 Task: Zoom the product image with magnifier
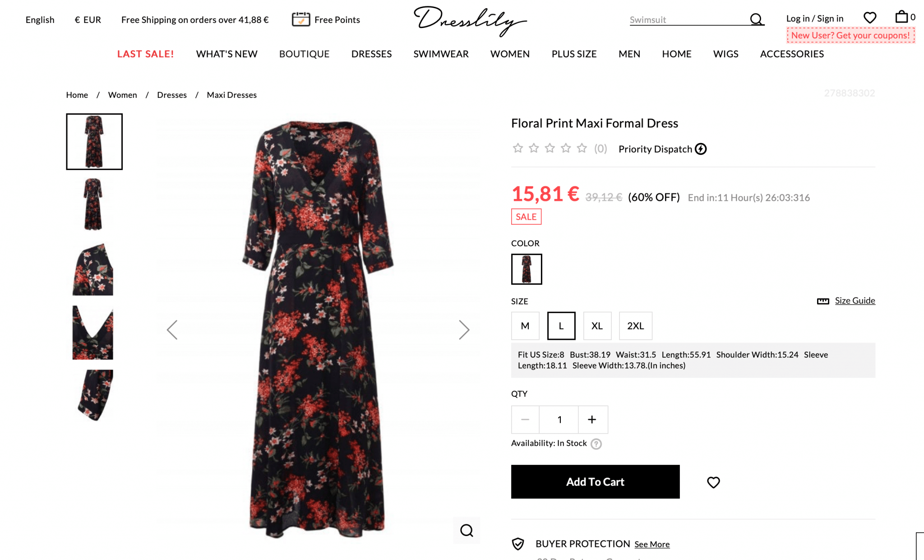click(x=467, y=530)
